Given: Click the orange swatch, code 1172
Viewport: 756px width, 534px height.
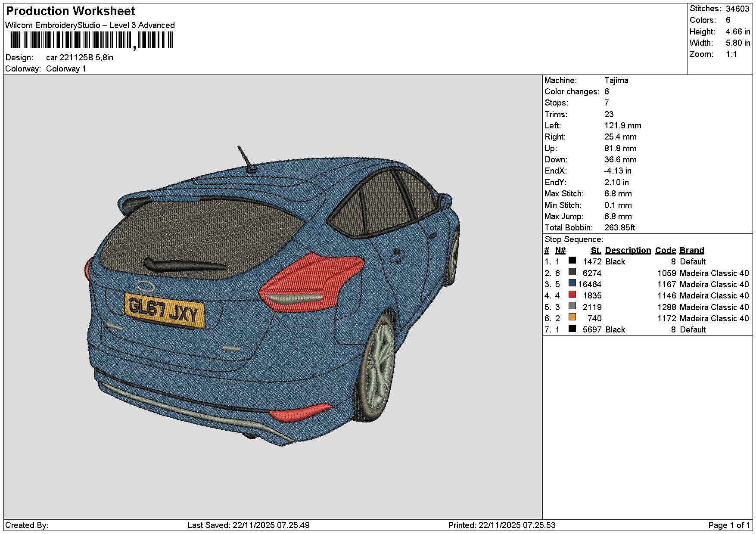Looking at the screenshot, I should (x=572, y=317).
